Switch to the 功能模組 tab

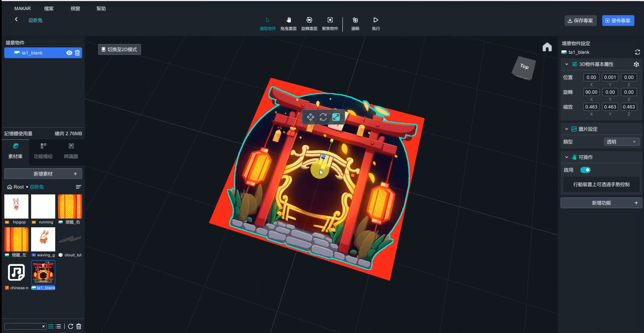click(x=43, y=151)
